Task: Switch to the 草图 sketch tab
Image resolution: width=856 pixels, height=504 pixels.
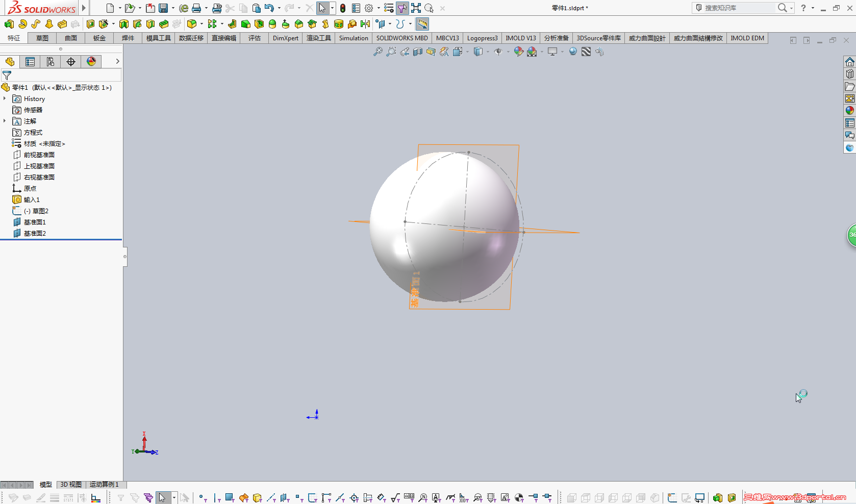Action: [x=42, y=38]
